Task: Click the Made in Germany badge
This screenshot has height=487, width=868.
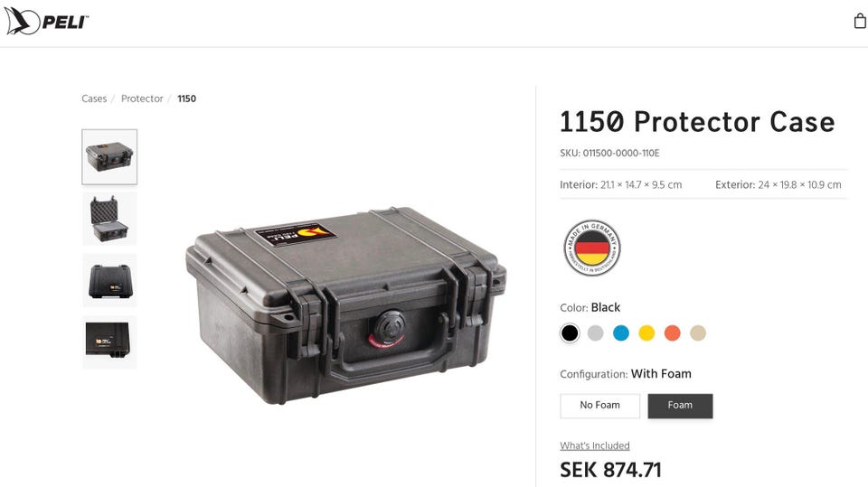Action: click(x=591, y=248)
